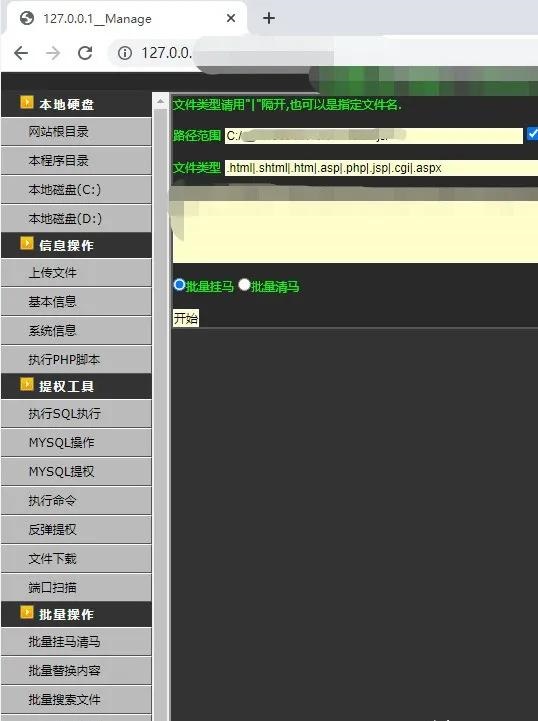Reload the page with refresh icon
The height and width of the screenshot is (721, 538).
tap(85, 53)
